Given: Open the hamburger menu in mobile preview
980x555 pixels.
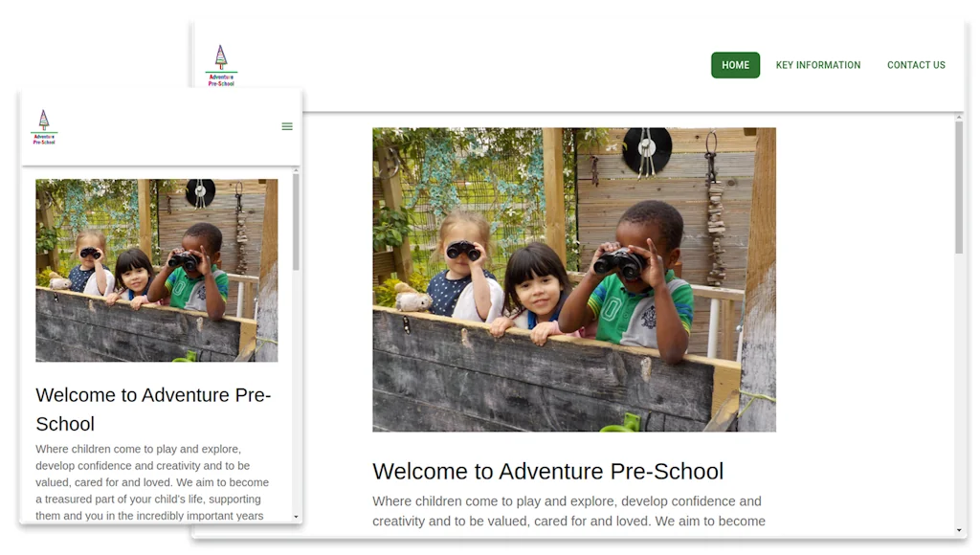Looking at the screenshot, I should point(287,126).
